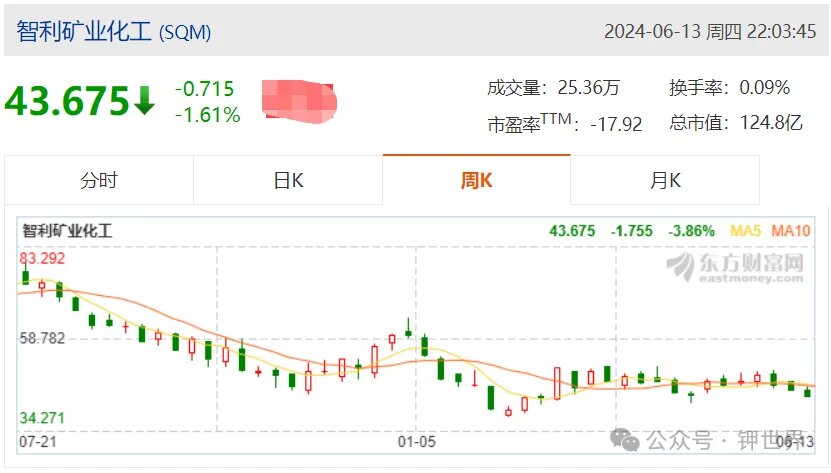Select the 周K weekly chart tab

pos(476,180)
